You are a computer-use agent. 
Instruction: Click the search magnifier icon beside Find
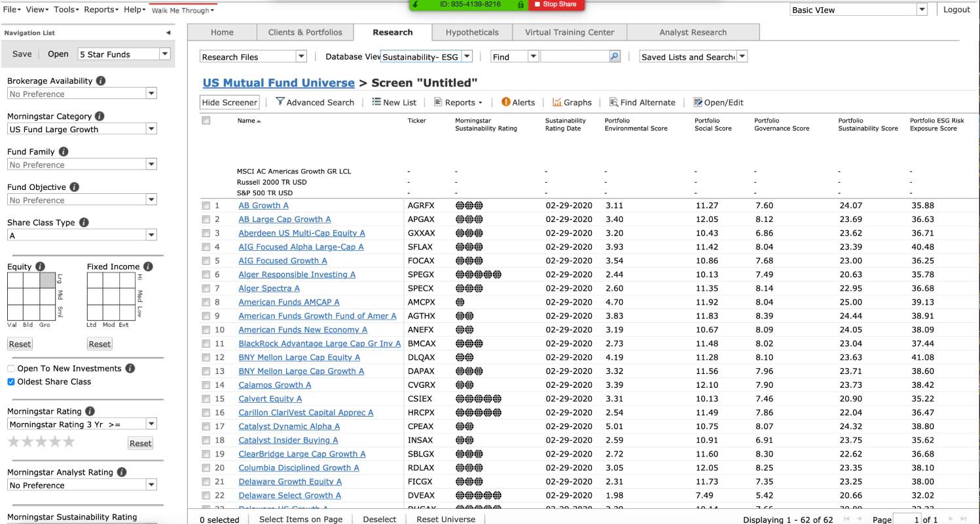(x=614, y=57)
